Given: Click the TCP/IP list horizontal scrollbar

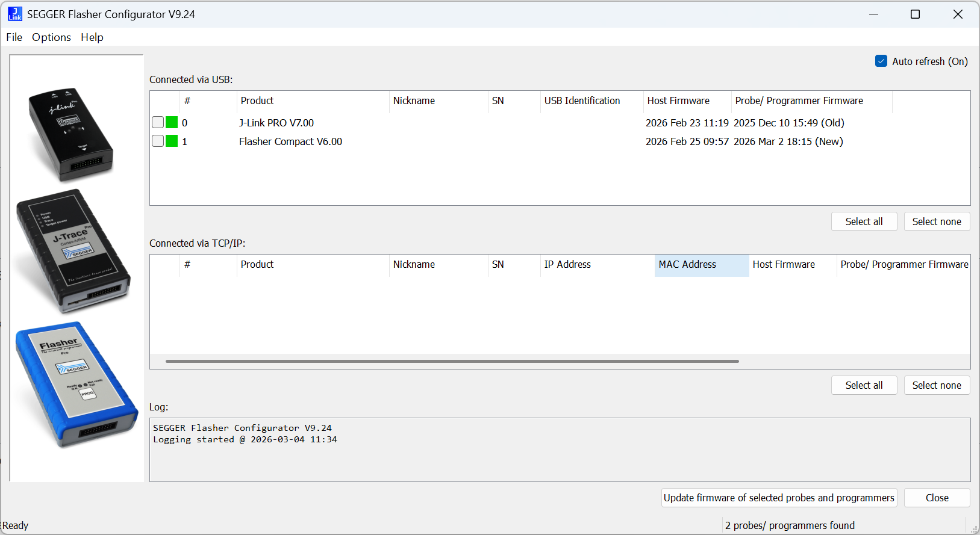Looking at the screenshot, I should pos(452,362).
